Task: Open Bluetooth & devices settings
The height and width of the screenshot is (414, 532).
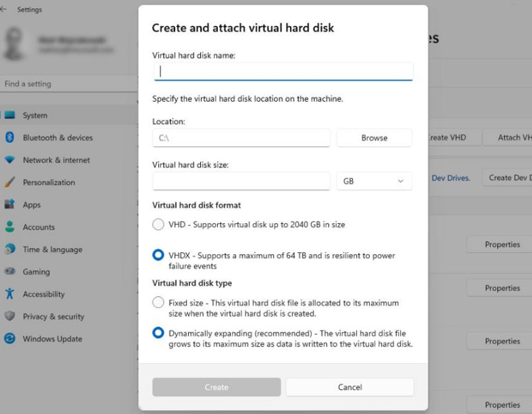Action: click(x=69, y=137)
